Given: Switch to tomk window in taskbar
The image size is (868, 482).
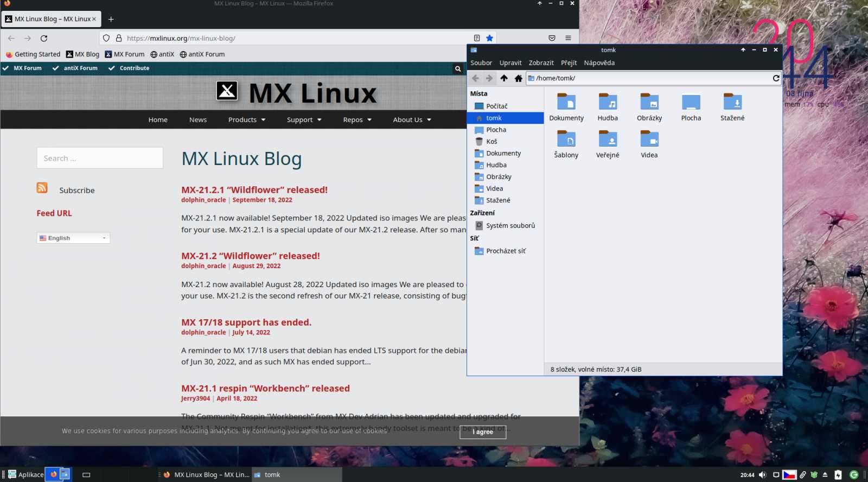Looking at the screenshot, I should click(x=297, y=475).
